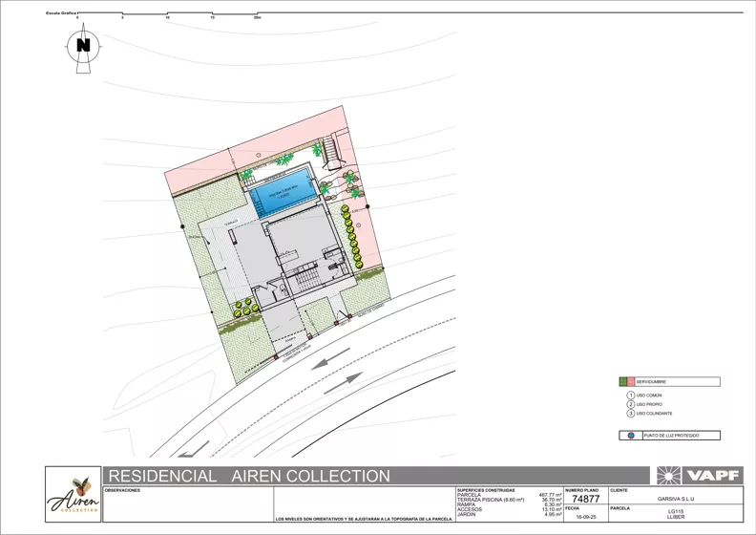Click parcel code 'LG115'
The height and width of the screenshot is (535, 756).
(676, 512)
